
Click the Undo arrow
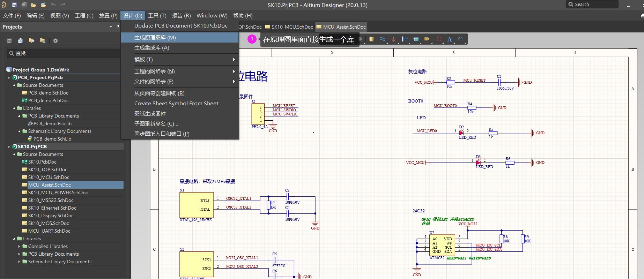53,5
